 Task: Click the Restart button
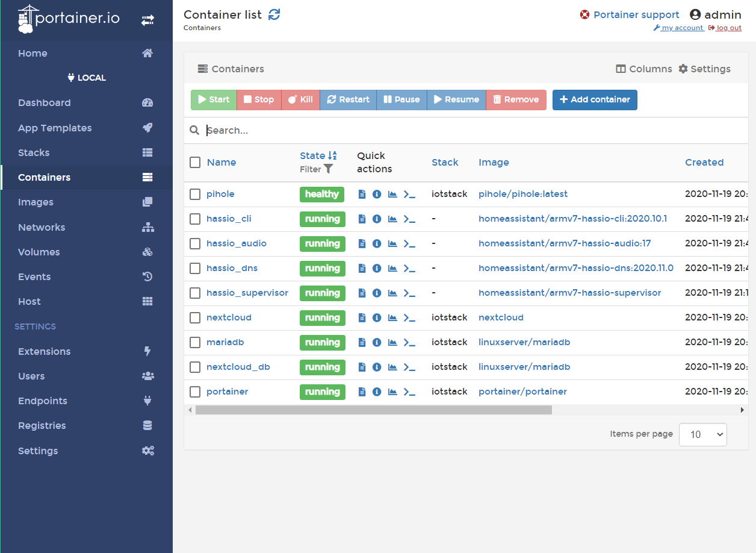(x=348, y=100)
